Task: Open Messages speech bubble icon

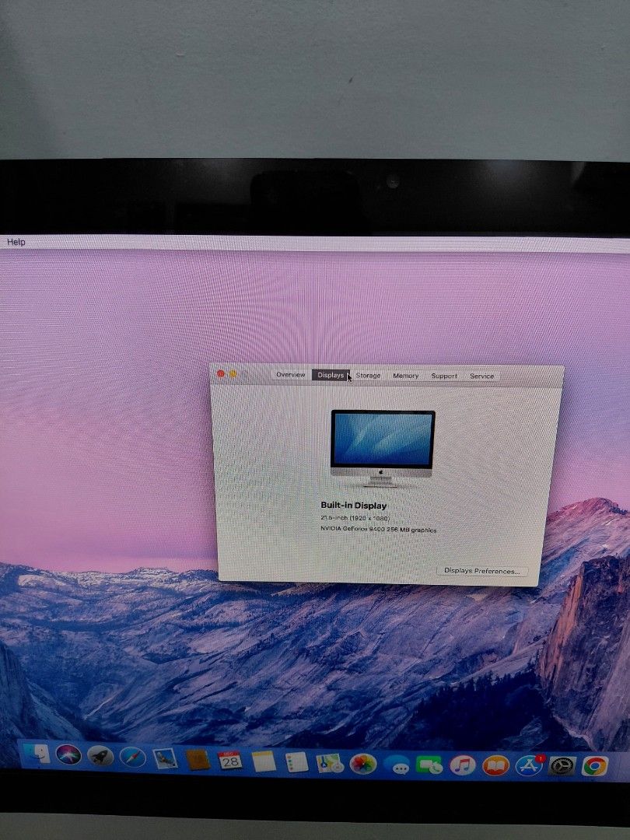Action: pos(397,765)
